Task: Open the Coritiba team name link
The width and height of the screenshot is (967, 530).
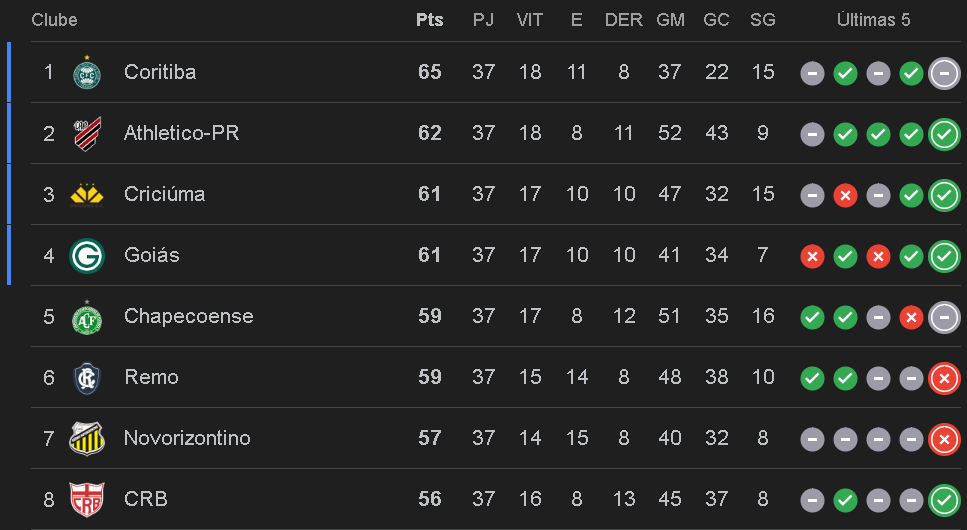Action: coord(160,72)
